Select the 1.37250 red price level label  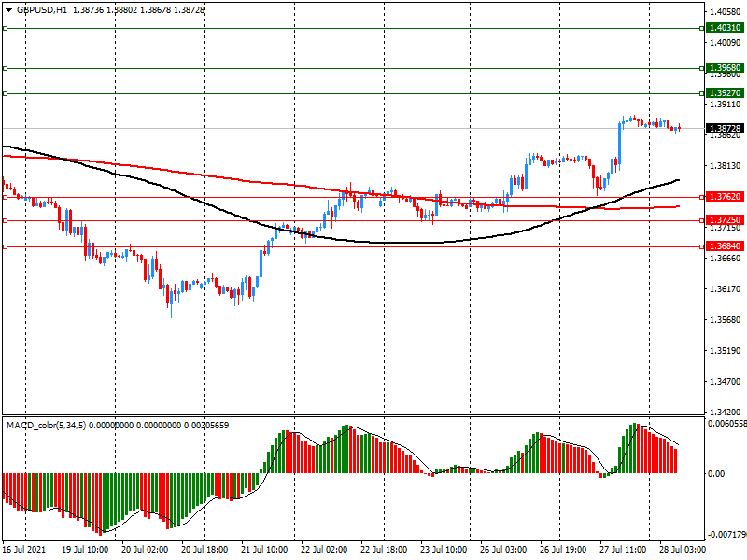click(x=725, y=220)
